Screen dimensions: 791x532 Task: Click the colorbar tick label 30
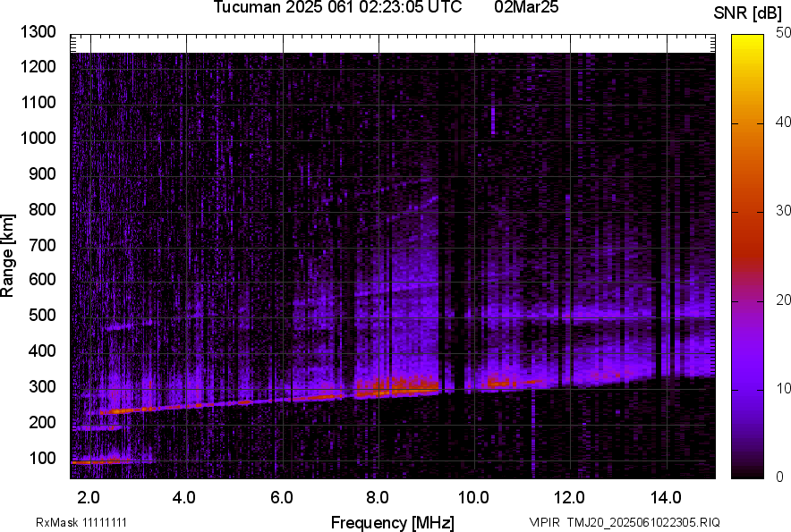point(784,211)
